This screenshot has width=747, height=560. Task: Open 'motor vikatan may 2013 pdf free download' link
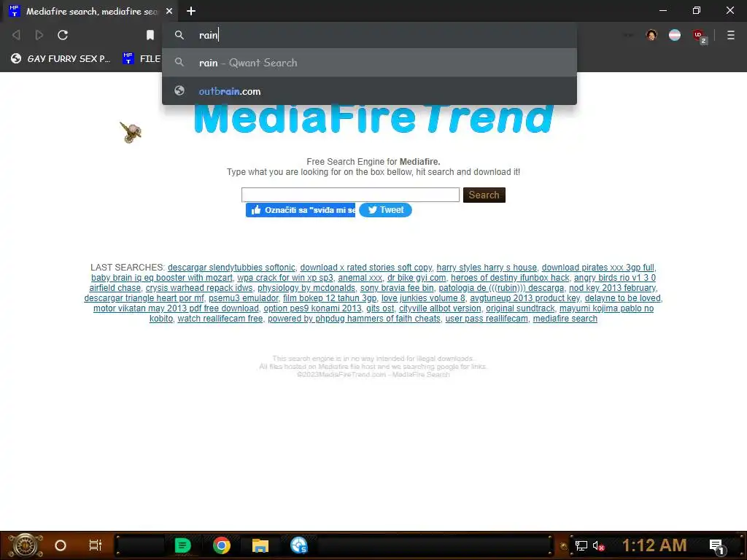point(176,308)
